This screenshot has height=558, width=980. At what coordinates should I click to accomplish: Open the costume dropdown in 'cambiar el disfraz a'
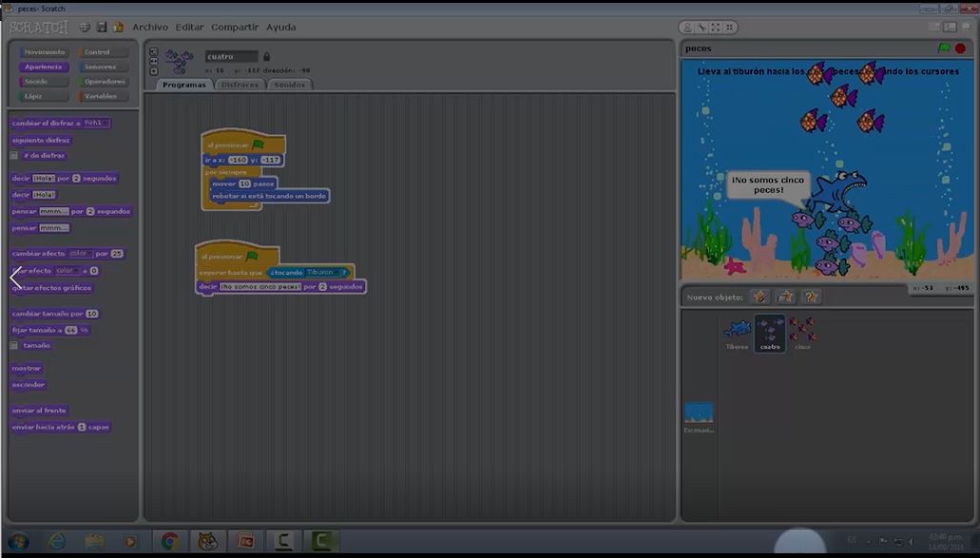96,123
